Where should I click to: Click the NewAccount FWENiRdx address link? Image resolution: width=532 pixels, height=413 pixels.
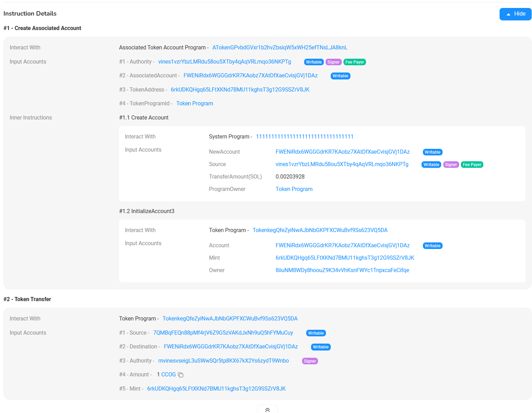click(342, 152)
